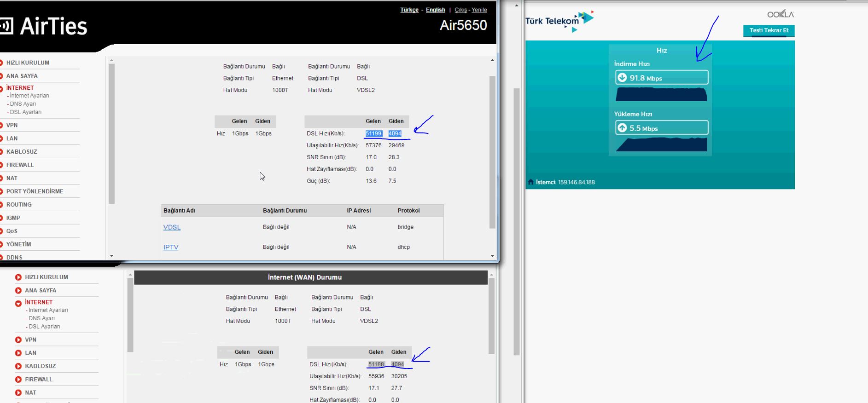Open VPN menu in upper AirTies window

(x=12, y=126)
